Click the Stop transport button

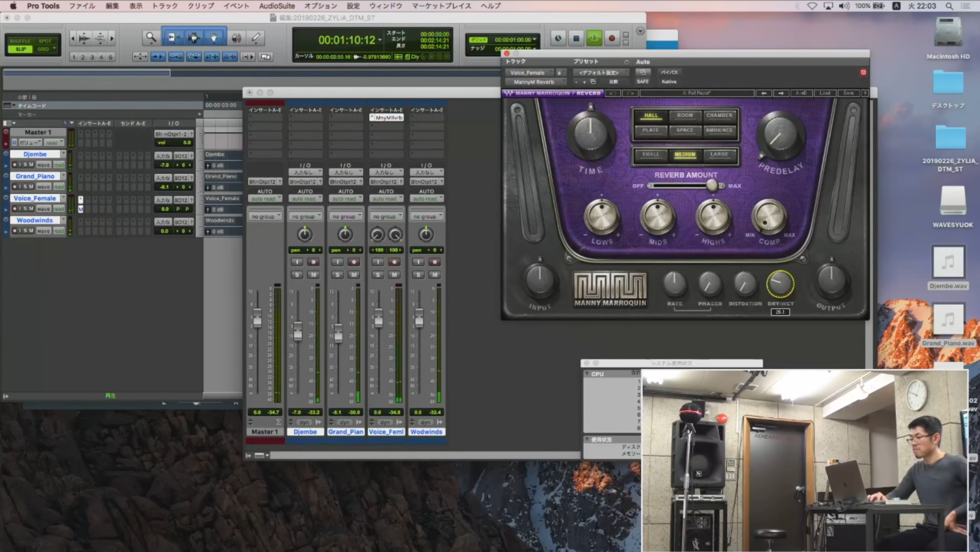pos(576,39)
